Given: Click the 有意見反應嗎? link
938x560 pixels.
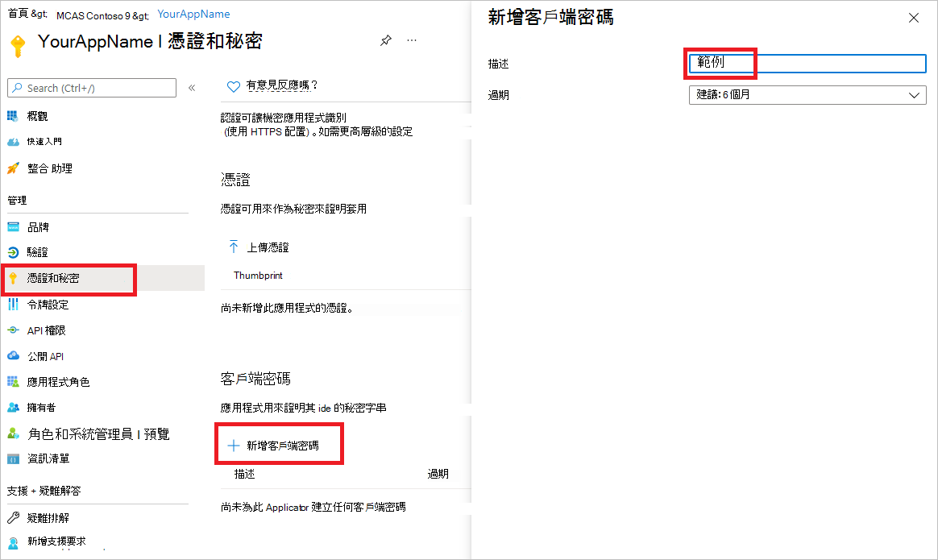Looking at the screenshot, I should coord(282,85).
